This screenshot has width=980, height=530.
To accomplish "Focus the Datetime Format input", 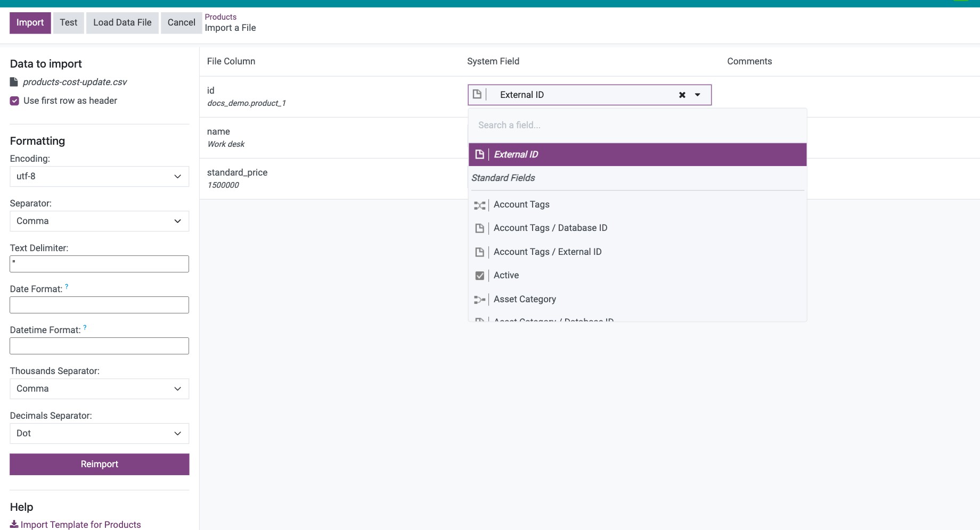I will (100, 346).
